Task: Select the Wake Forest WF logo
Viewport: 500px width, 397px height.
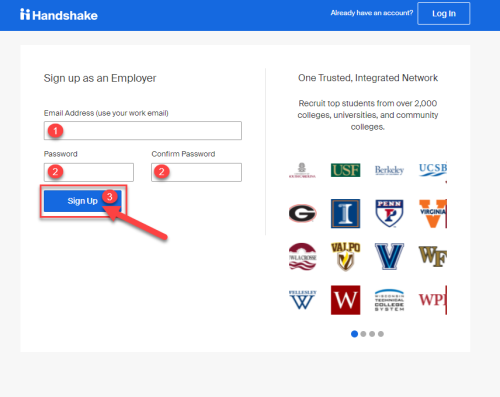Action: click(x=433, y=256)
